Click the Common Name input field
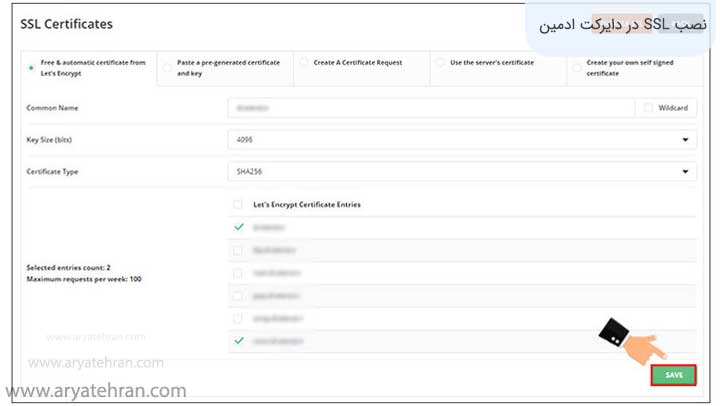Screen dimensions: 720x406 coord(431,107)
